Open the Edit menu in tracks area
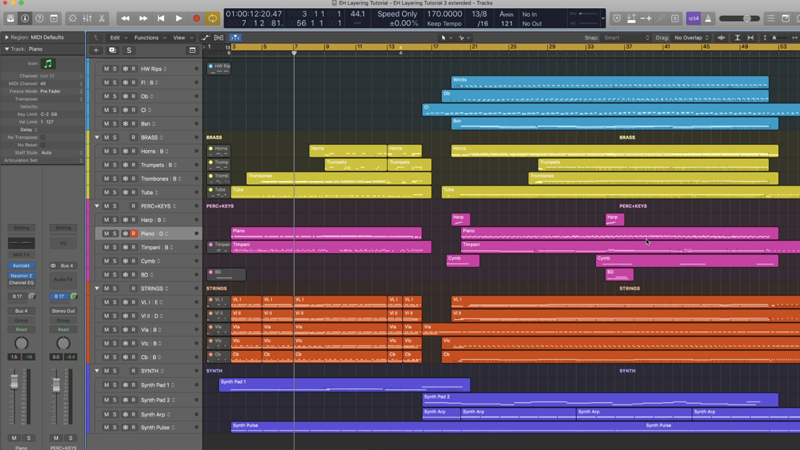Screen dimensions: 800x450 [117, 38]
